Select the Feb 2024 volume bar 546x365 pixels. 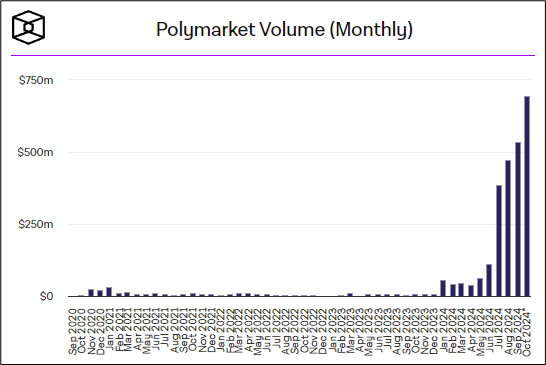[x=453, y=290]
